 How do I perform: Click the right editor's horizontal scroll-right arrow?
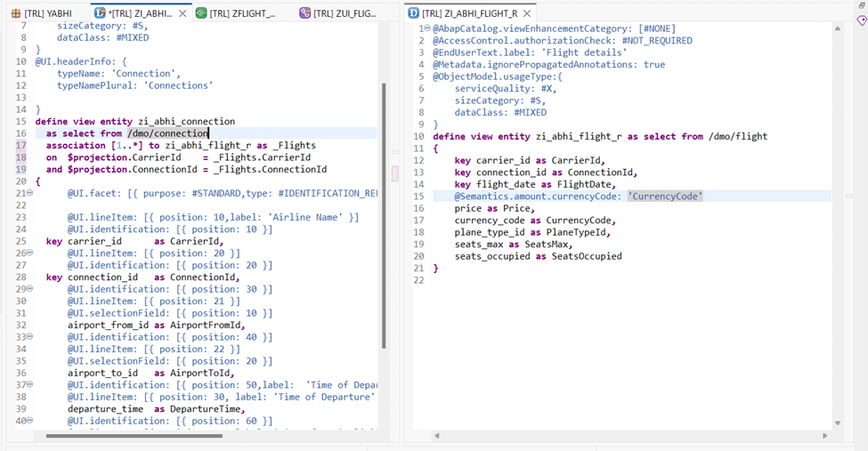coord(825,436)
